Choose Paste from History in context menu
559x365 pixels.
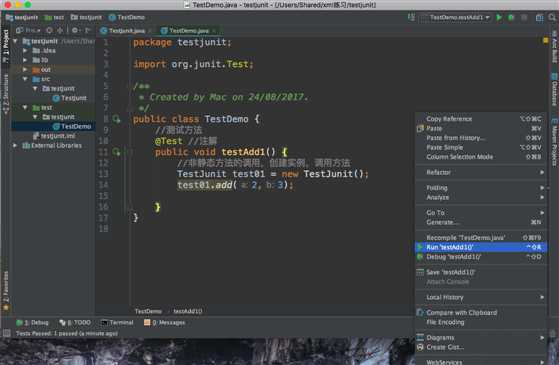click(481, 138)
